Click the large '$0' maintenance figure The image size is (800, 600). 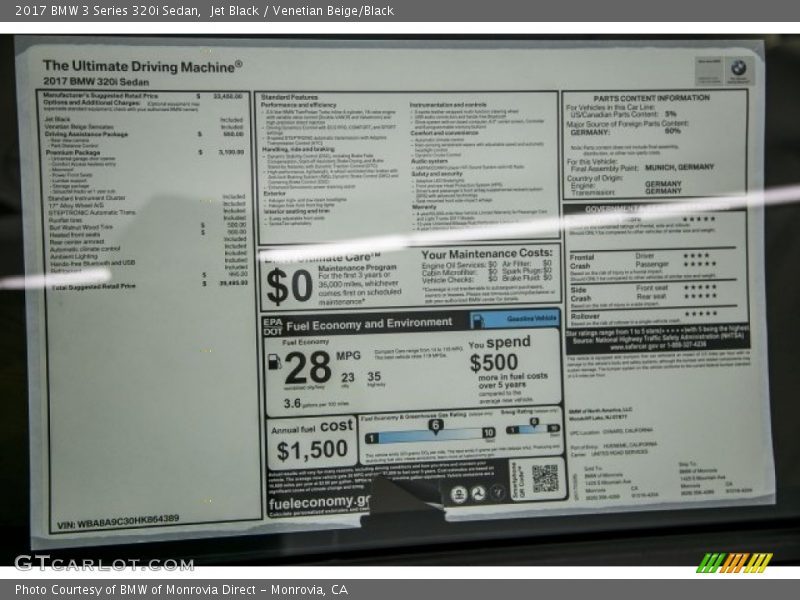289,286
